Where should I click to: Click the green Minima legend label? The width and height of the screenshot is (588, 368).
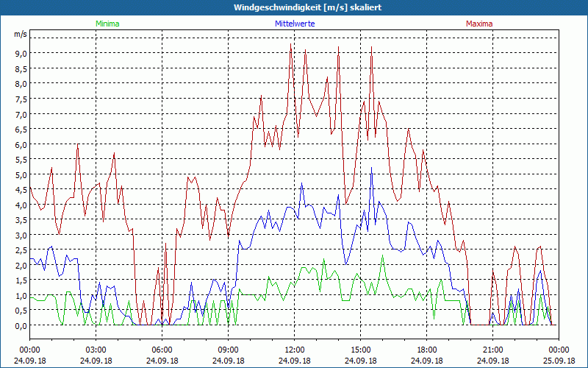(107, 24)
